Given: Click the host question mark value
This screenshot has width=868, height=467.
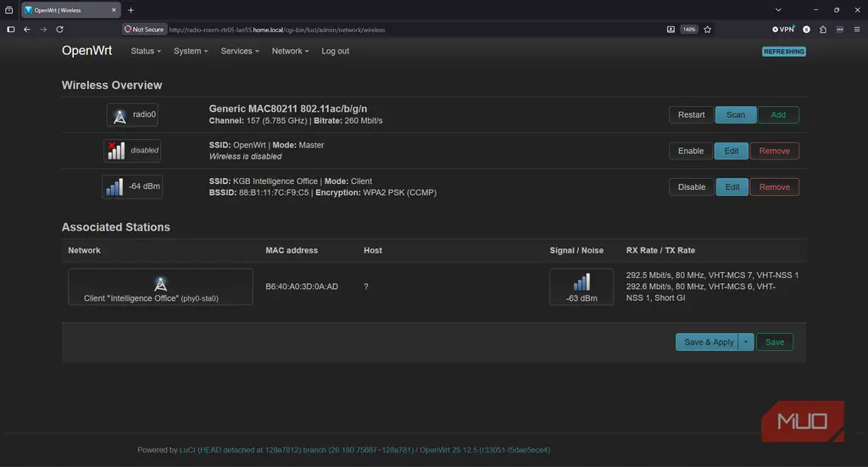Looking at the screenshot, I should 366,286.
